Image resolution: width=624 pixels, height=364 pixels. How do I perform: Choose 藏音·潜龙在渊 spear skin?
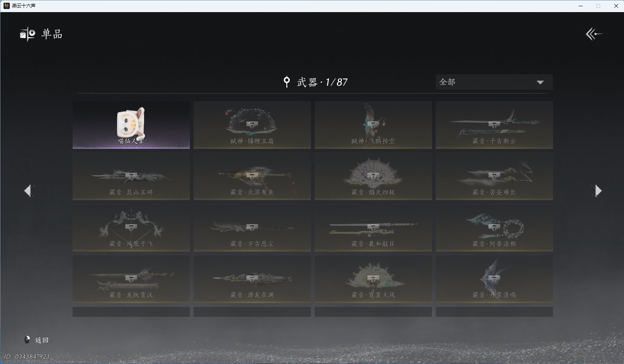252,279
